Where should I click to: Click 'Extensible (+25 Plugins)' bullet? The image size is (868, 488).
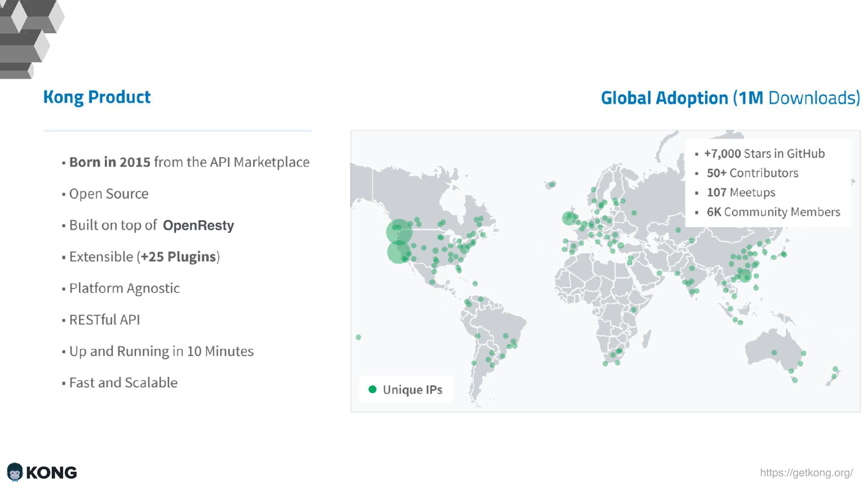[145, 257]
